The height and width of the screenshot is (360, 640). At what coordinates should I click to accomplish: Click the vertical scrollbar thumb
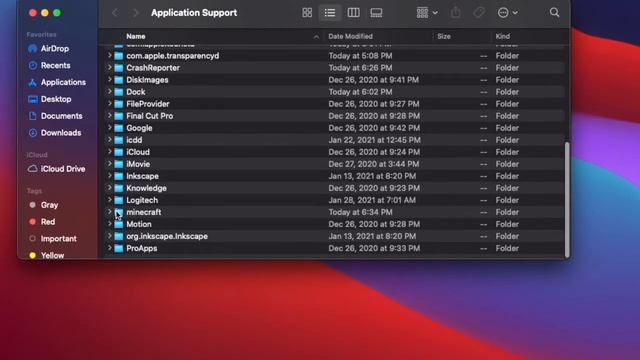point(567,199)
